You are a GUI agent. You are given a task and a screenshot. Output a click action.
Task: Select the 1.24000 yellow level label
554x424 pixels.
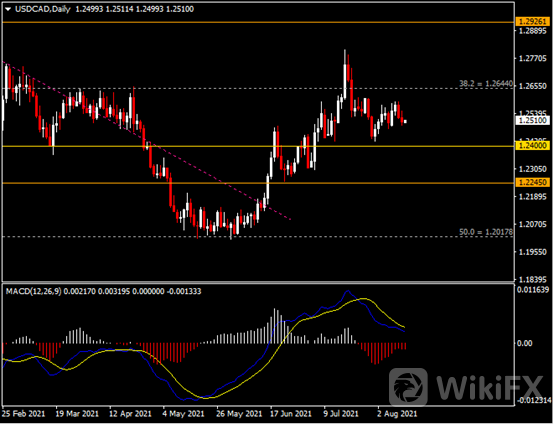534,146
